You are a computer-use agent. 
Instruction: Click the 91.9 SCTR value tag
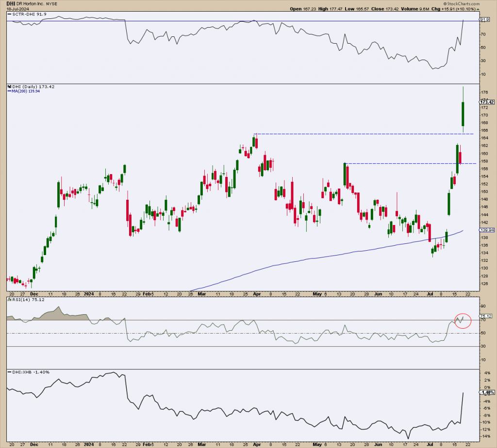(485, 19)
